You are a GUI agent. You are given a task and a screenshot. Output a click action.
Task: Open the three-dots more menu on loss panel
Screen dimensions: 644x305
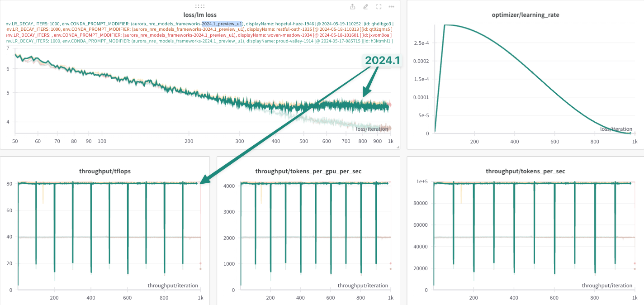pyautogui.click(x=391, y=7)
